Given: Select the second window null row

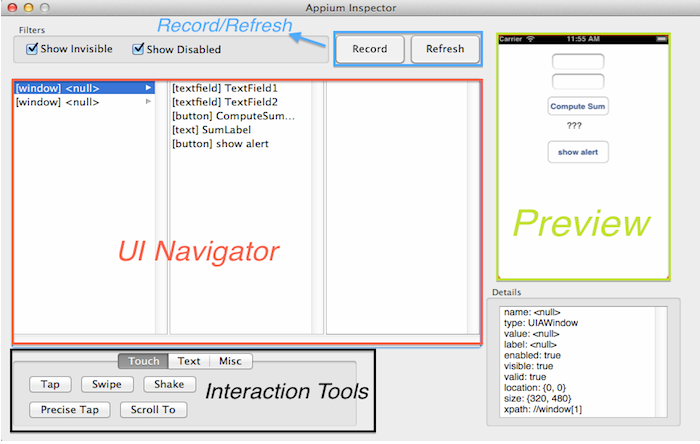Looking at the screenshot, I should (58, 102).
